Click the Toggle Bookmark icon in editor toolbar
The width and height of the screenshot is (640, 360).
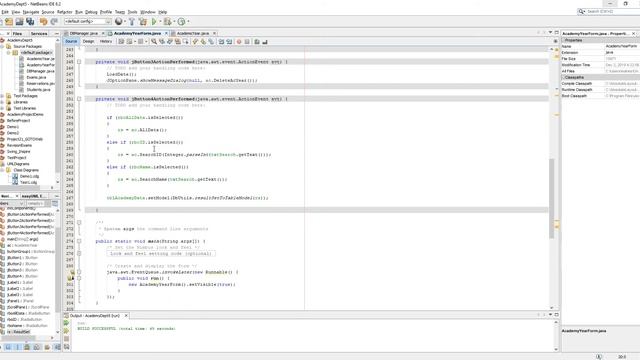click(x=211, y=42)
